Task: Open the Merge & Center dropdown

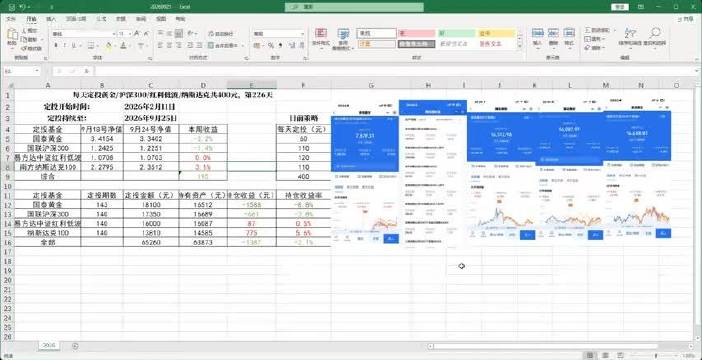Action: coord(243,45)
